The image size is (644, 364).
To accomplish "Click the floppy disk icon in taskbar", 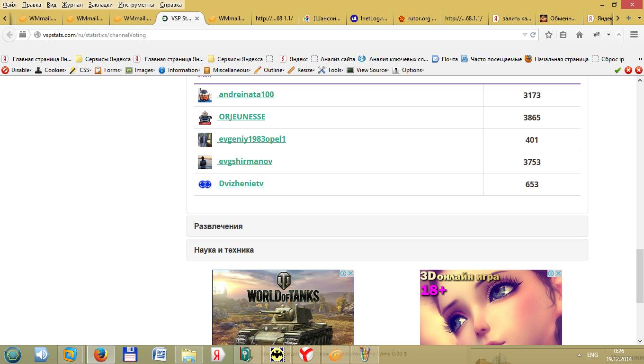I will click(x=130, y=355).
